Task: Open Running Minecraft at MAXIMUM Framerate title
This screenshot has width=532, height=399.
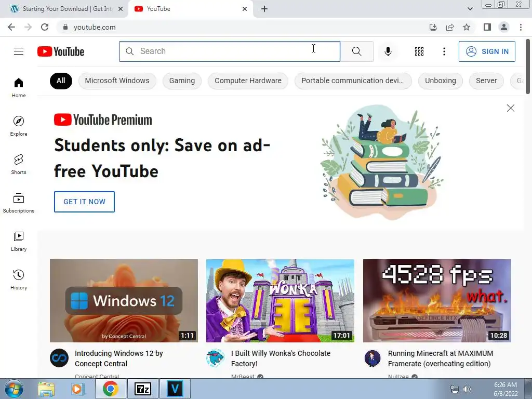Action: [441, 358]
